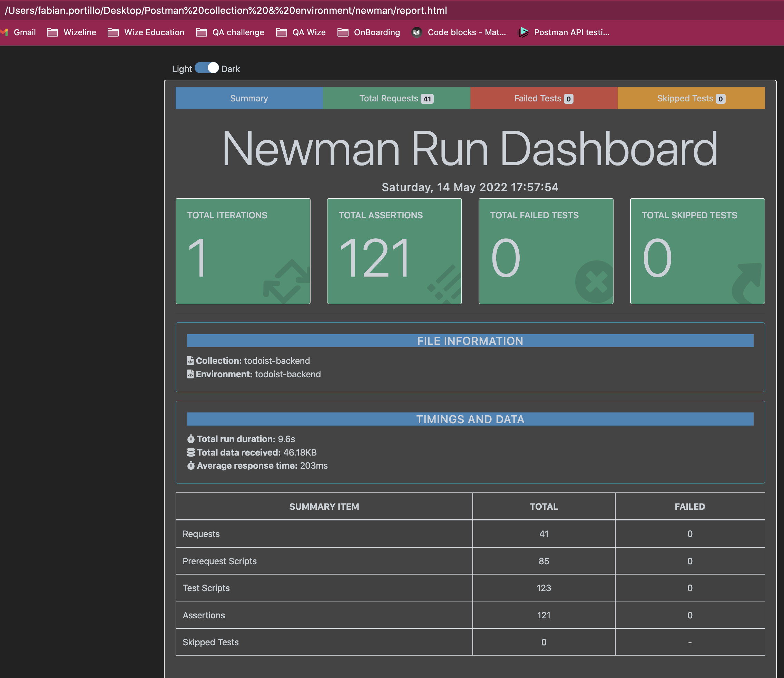Click the Total run duration 9.6s value

286,439
